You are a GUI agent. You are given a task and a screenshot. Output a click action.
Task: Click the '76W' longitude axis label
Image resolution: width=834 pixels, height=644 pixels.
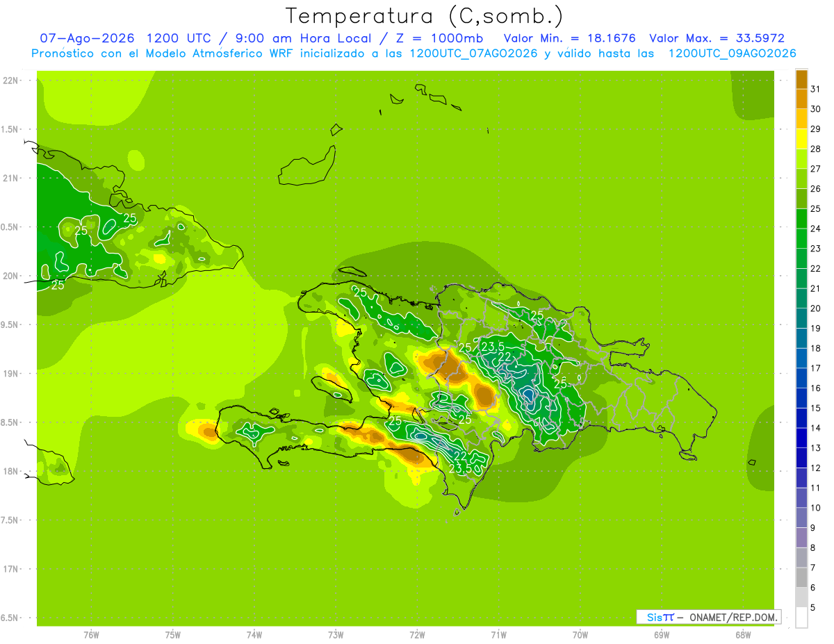[91, 635]
